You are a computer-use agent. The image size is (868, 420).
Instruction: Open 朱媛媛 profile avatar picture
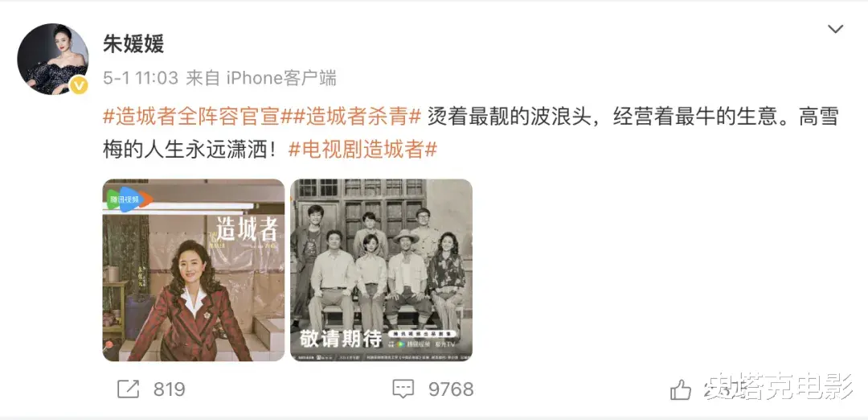pos(53,59)
